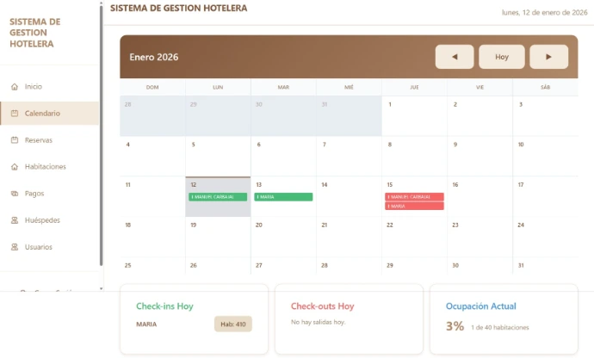Click the Pagos icon in sidebar
This screenshot has height=364, width=594.
tap(15, 194)
